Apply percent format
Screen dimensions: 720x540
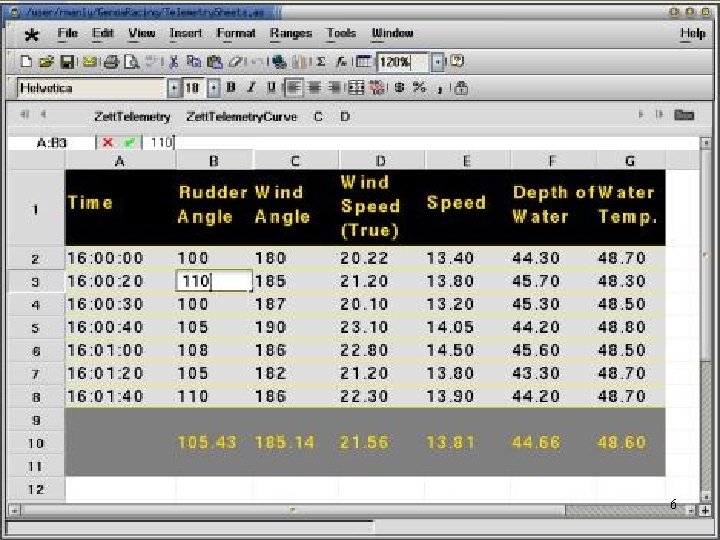coord(419,87)
